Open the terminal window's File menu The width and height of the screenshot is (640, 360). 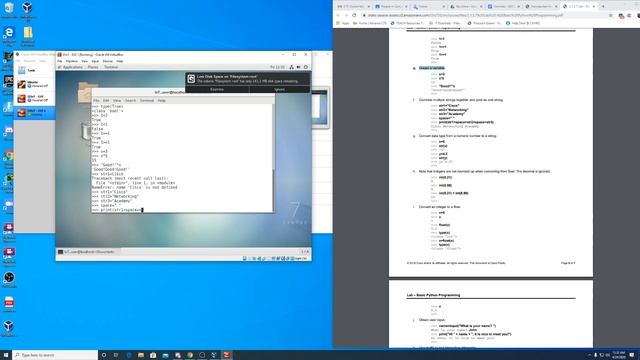tap(96, 100)
